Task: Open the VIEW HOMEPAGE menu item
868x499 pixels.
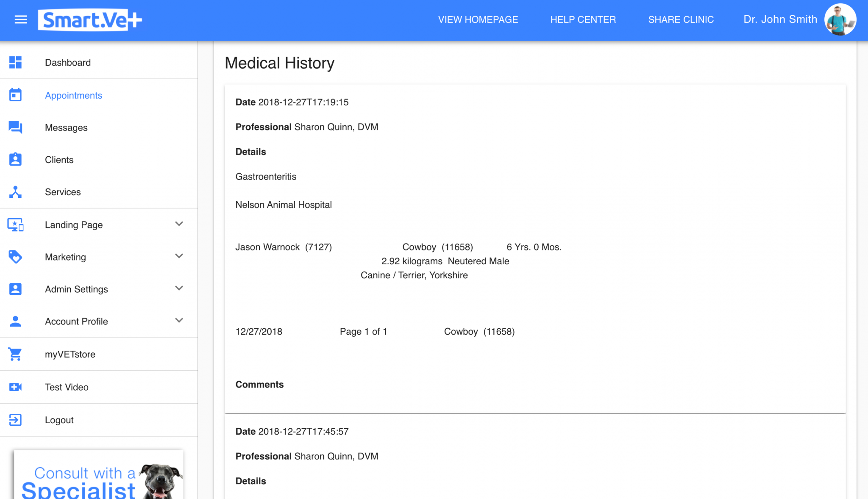Action: click(x=478, y=19)
